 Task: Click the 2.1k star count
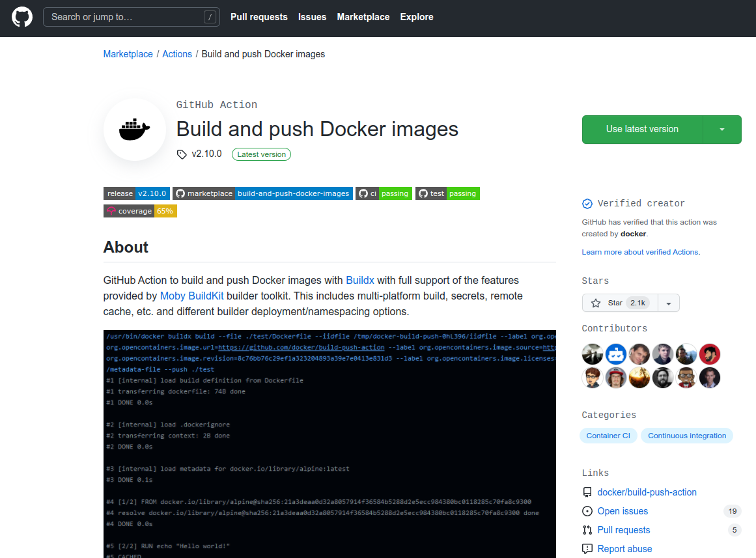[x=637, y=303]
